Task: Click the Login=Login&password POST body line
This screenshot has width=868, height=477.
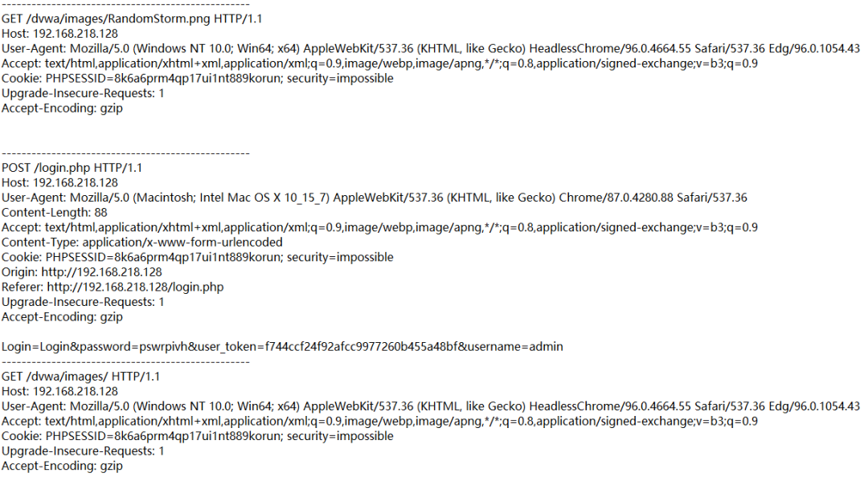Action: [282, 347]
